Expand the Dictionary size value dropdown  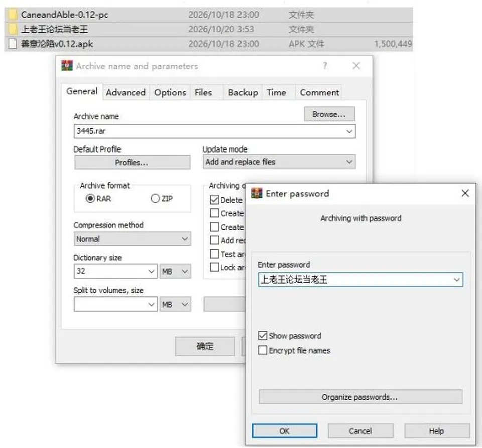[x=151, y=271]
